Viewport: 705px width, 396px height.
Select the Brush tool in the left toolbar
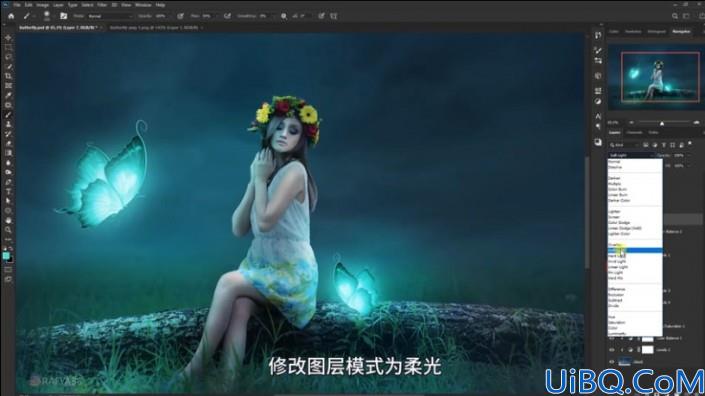coord(8,115)
